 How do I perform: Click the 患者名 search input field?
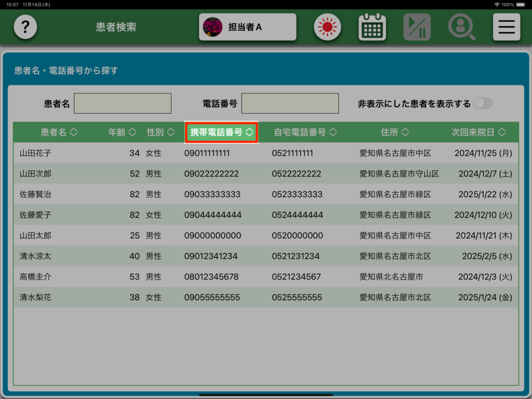click(x=123, y=103)
